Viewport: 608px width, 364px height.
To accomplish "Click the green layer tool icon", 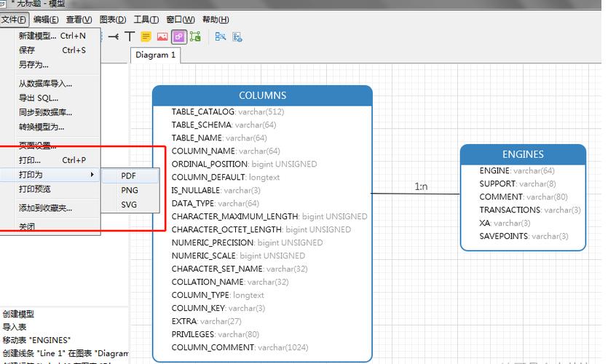I will click(195, 36).
